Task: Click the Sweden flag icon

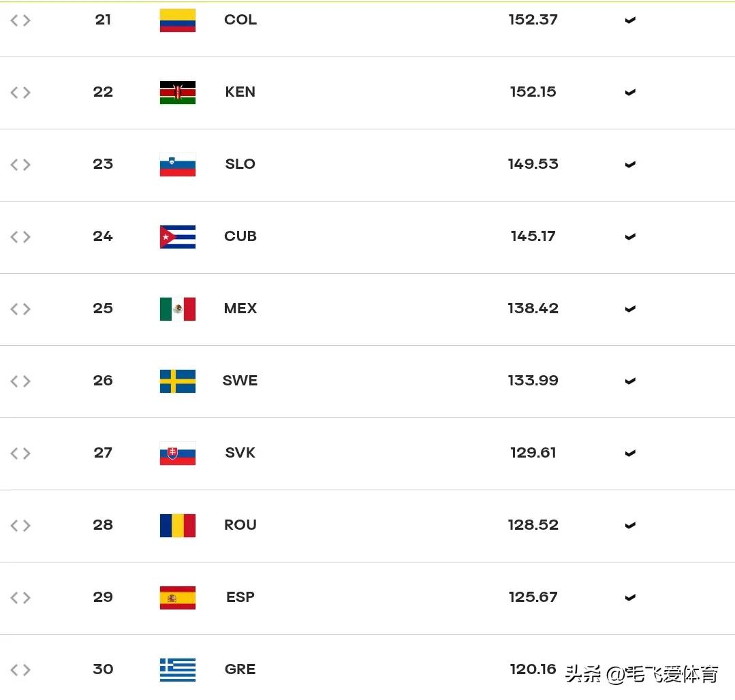Action: coord(178,381)
